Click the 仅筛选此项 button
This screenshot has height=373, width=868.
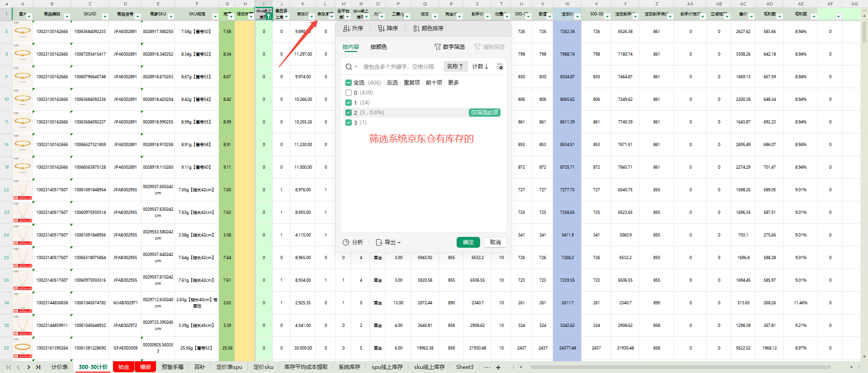point(484,113)
